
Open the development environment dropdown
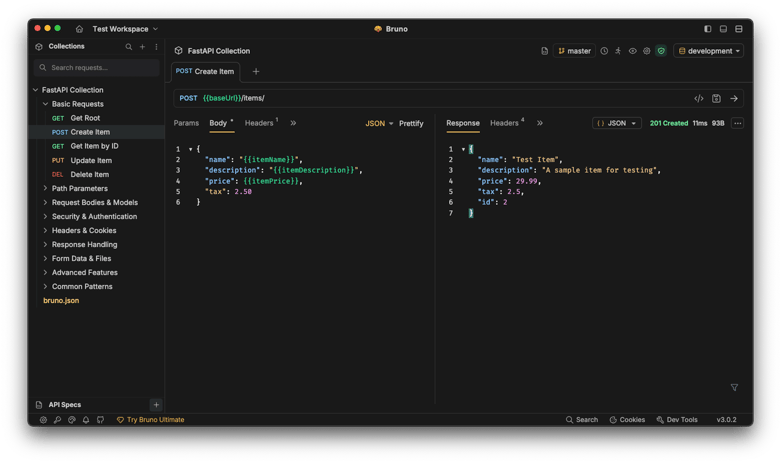(709, 51)
